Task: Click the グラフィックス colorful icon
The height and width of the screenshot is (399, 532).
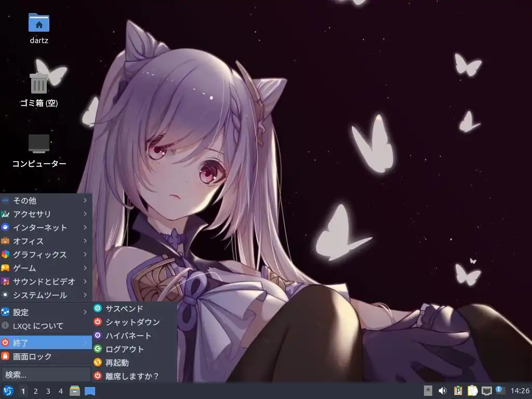Action: tap(5, 255)
